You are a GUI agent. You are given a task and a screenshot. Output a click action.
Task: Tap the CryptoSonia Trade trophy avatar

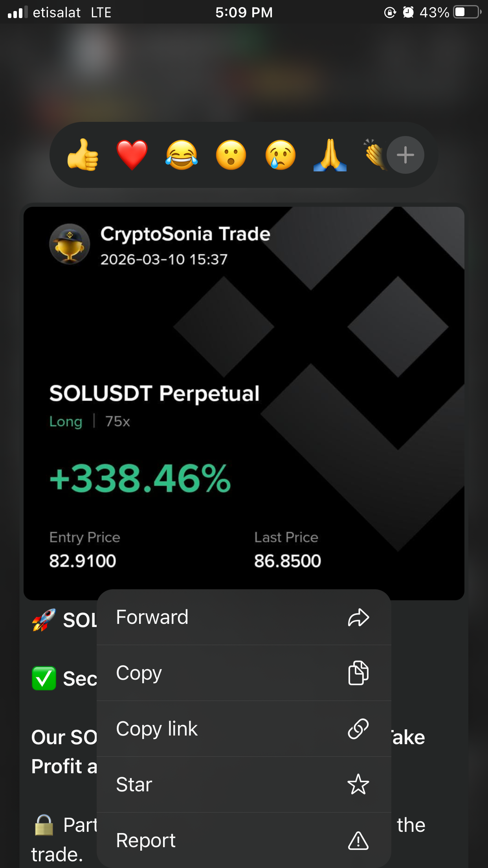tap(70, 244)
